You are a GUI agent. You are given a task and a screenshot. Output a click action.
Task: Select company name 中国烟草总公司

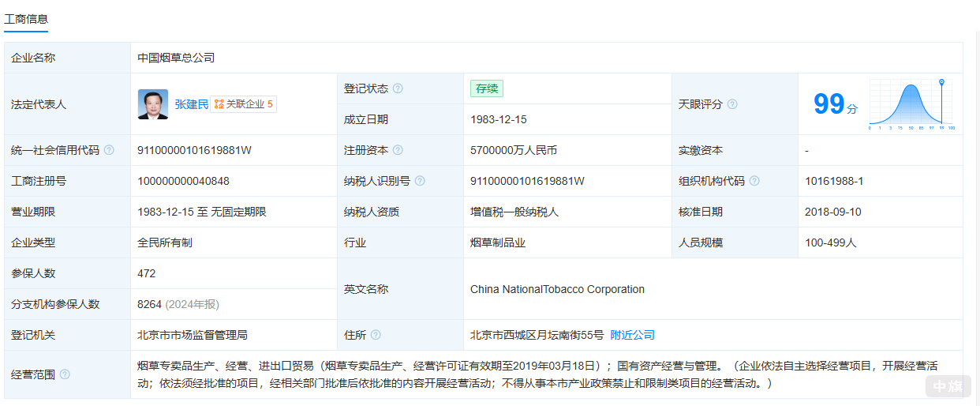click(176, 58)
